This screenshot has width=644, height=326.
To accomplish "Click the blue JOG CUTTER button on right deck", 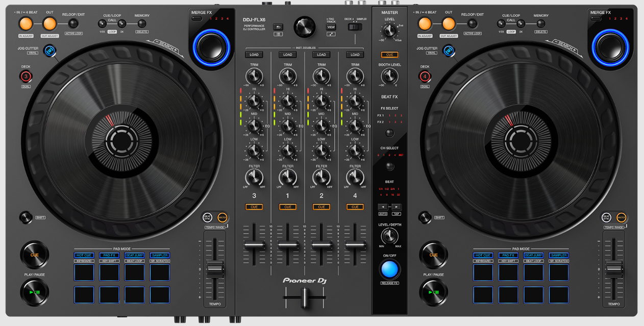I will [448, 51].
